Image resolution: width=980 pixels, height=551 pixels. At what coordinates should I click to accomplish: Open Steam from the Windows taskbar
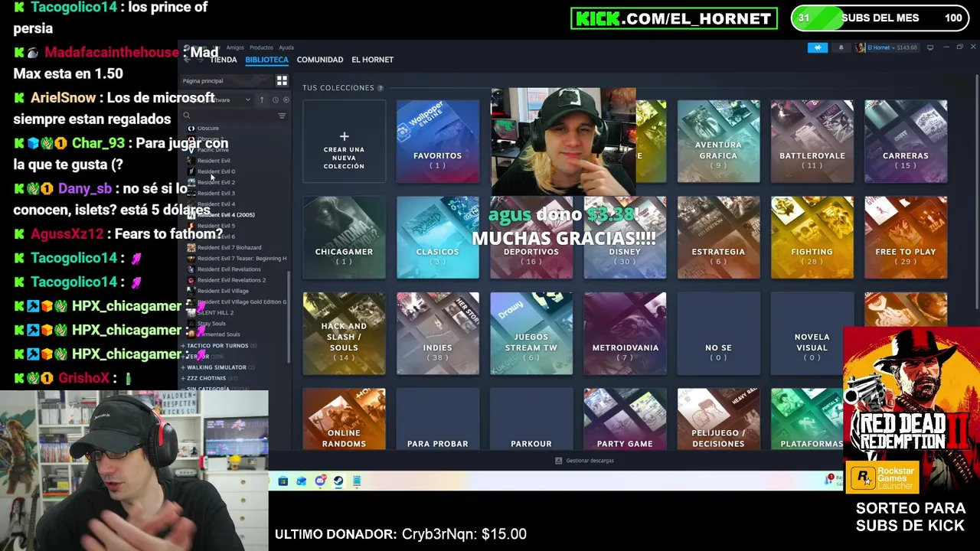[x=338, y=481]
